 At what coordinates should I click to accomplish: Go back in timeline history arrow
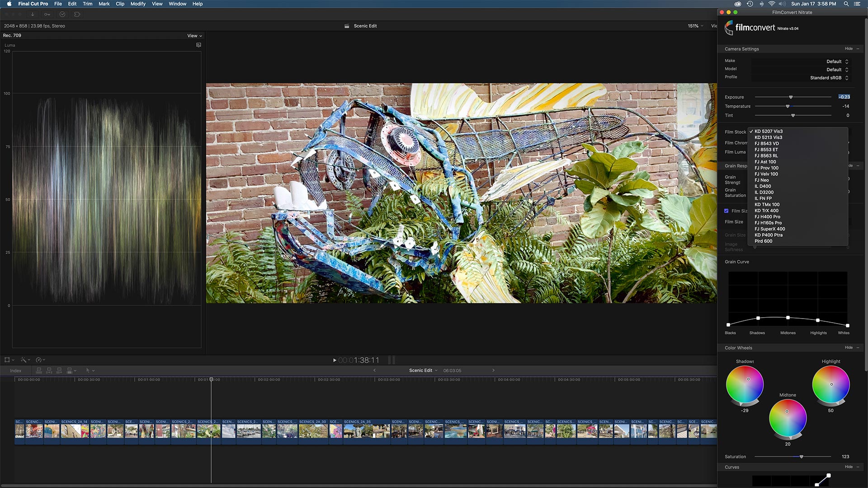pos(374,371)
